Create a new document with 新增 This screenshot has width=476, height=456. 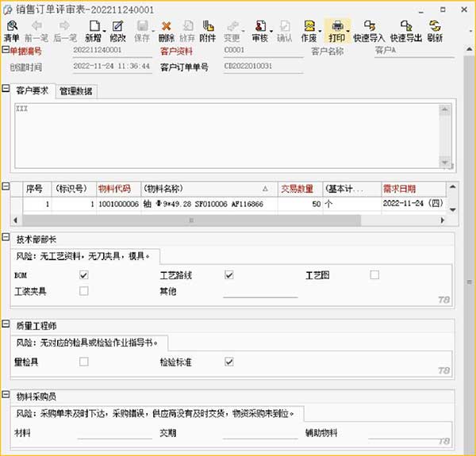coord(94,31)
